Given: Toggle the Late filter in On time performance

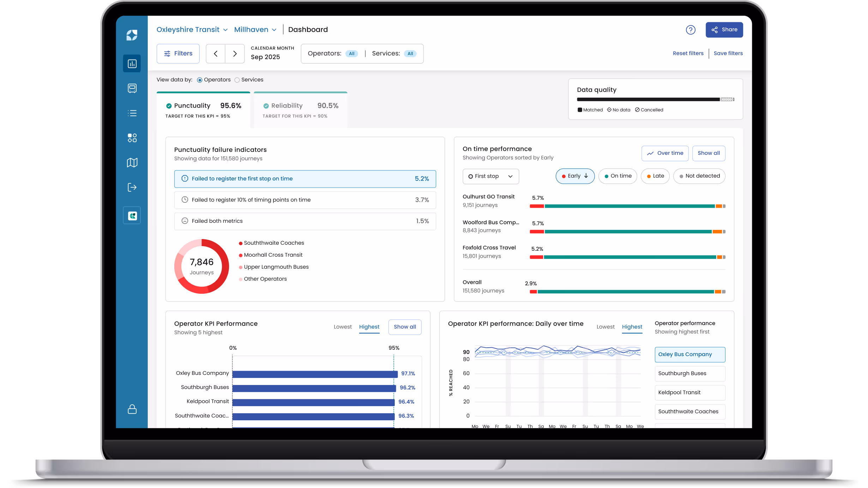Looking at the screenshot, I should point(655,176).
